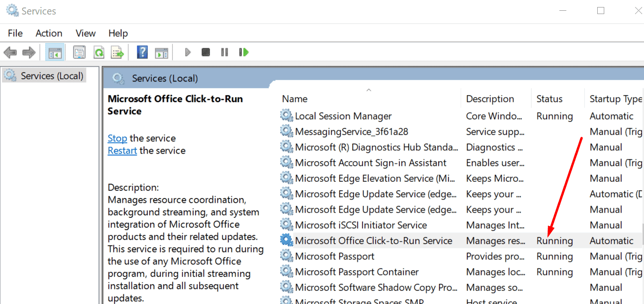Click the gear icon beside Microsoft iSCSI Initiator Service
Viewport: 644px width, 304px height.
[x=286, y=225]
